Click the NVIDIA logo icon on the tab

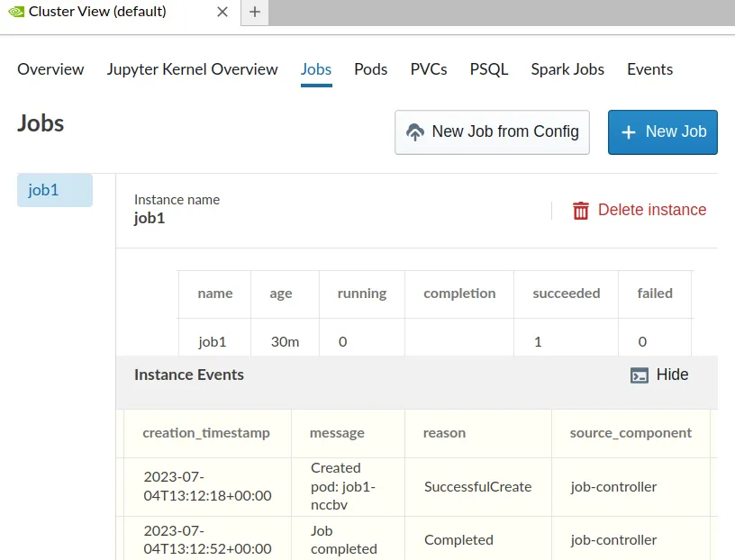pyautogui.click(x=16, y=11)
